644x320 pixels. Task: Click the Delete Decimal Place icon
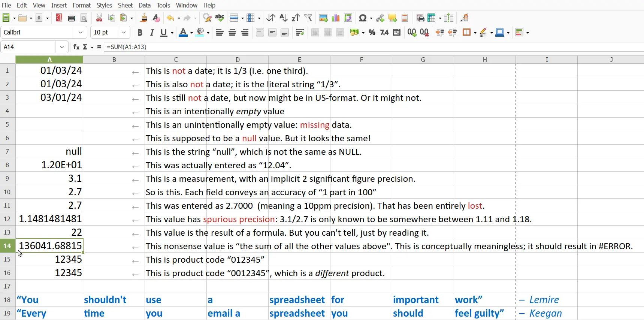click(424, 33)
